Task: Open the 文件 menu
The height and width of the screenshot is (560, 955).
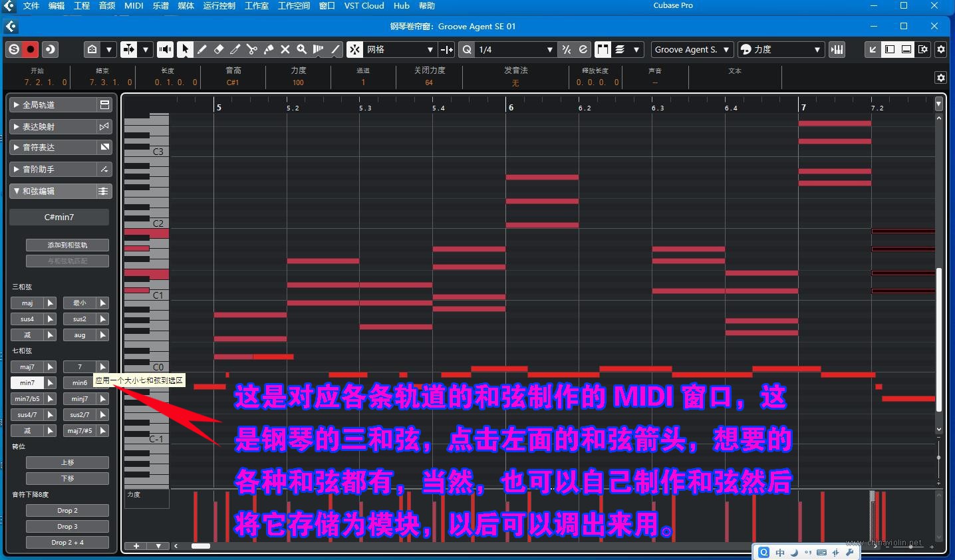Action: [x=31, y=6]
